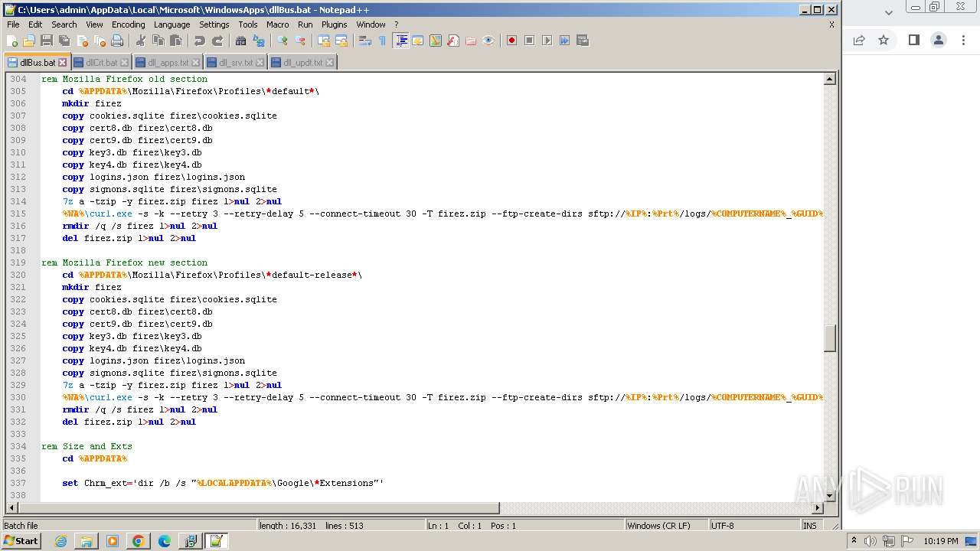Cut selection with scissors icon
The width and height of the screenshot is (980, 551).
coord(141,41)
